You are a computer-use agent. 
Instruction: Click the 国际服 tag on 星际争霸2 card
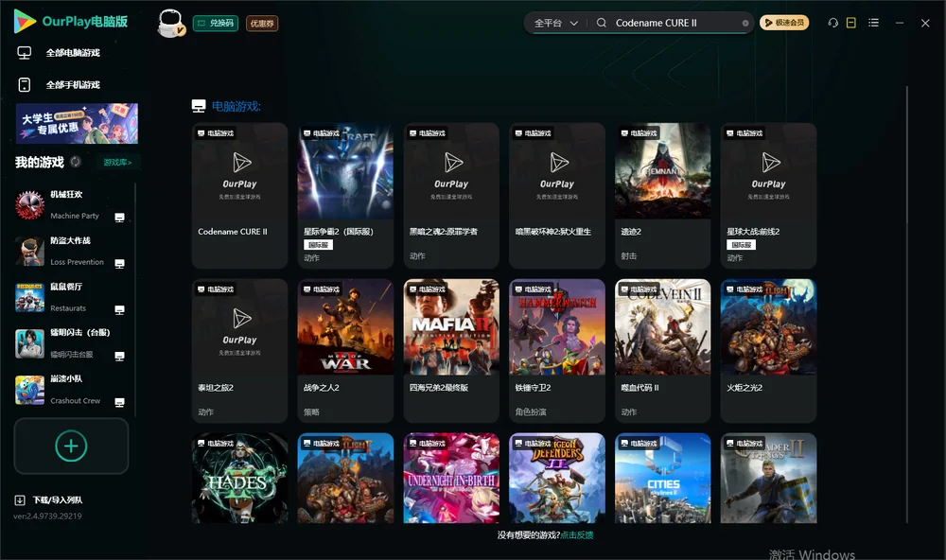[x=318, y=245]
